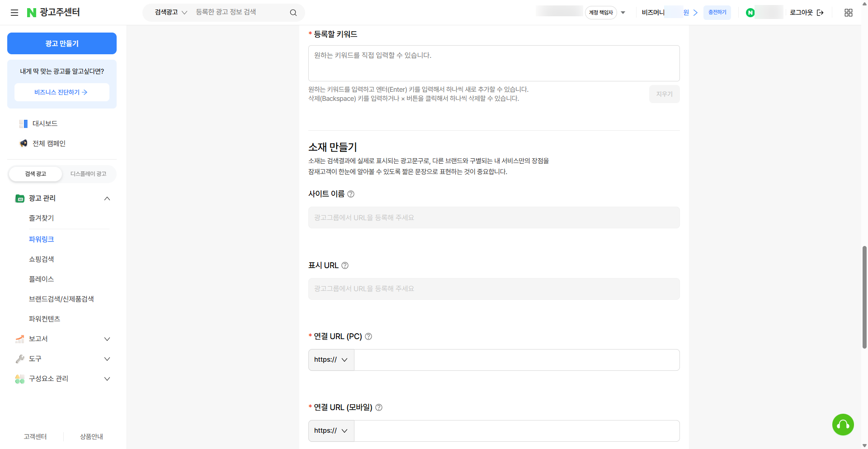Click the search magnifier icon
The height and width of the screenshot is (449, 868).
click(x=293, y=13)
